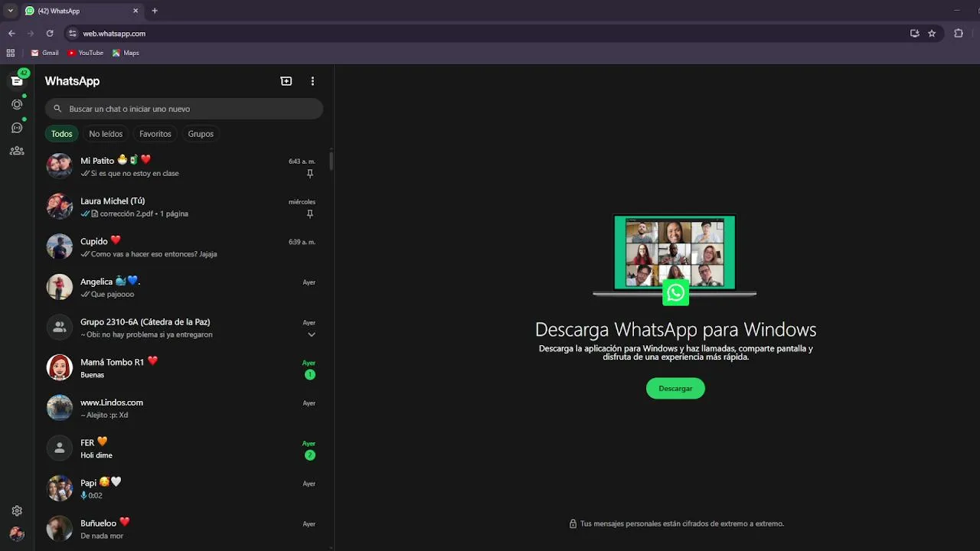Click the Mamá Tombo R1 profile picture
Viewport: 980px width, 551px height.
60,367
